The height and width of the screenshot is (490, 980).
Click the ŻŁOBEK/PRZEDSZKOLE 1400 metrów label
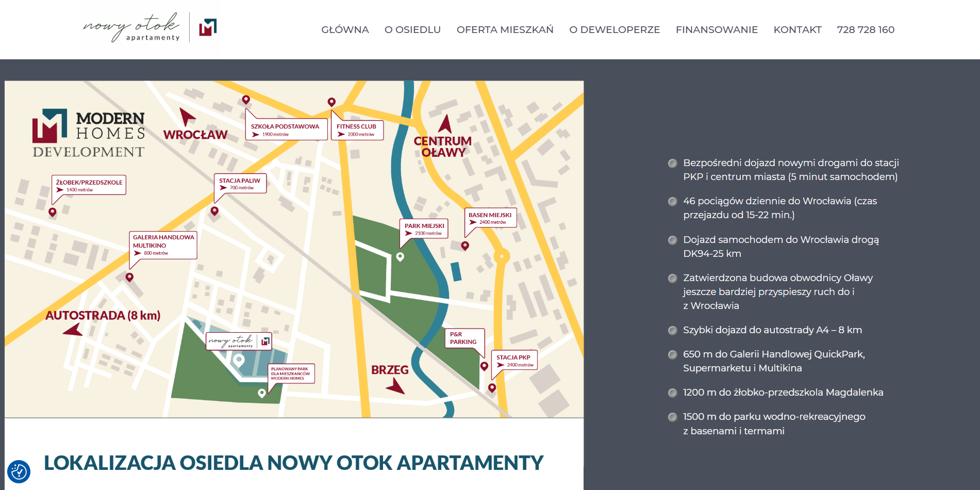tap(89, 185)
